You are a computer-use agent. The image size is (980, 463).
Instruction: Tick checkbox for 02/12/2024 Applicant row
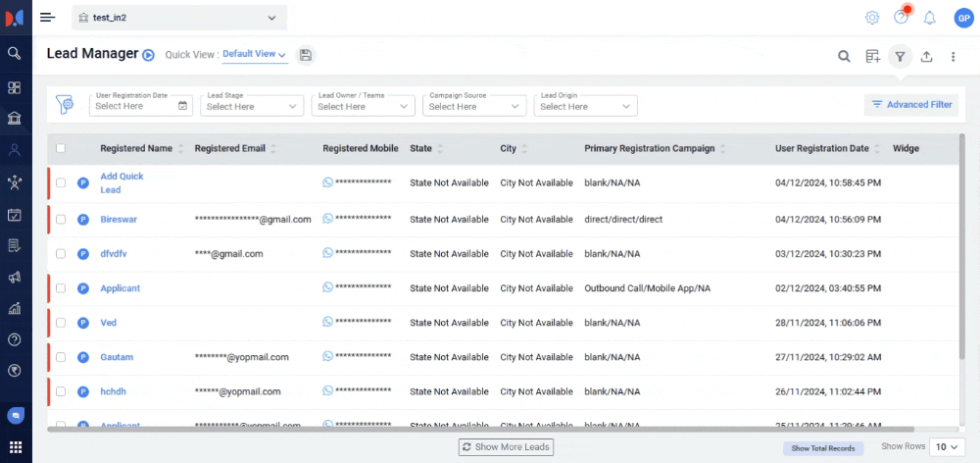point(61,288)
